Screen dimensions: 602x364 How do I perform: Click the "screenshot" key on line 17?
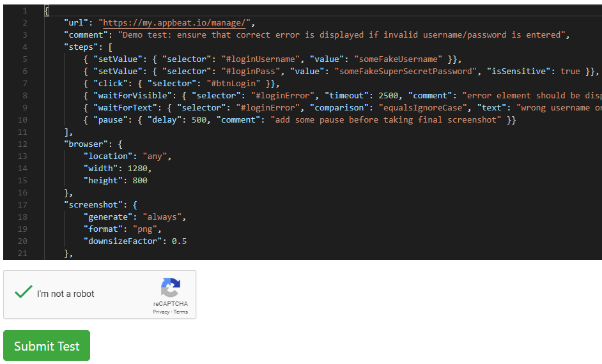click(93, 205)
